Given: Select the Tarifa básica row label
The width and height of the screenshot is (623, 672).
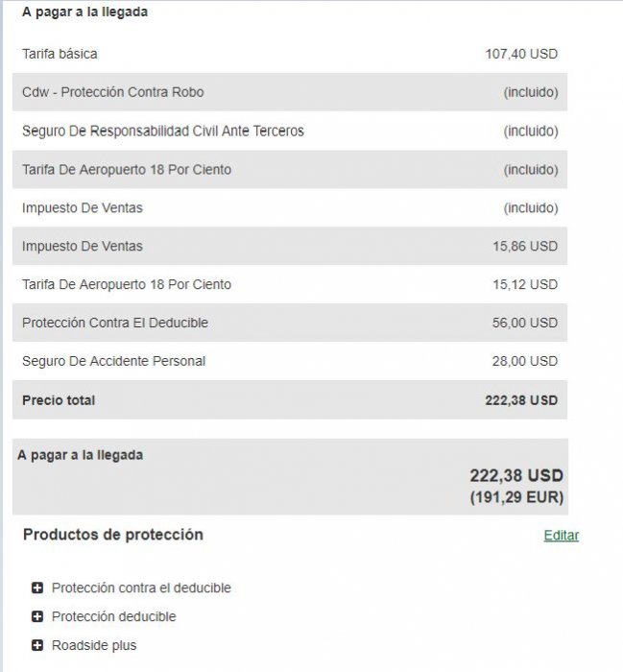Looking at the screenshot, I should tap(60, 54).
